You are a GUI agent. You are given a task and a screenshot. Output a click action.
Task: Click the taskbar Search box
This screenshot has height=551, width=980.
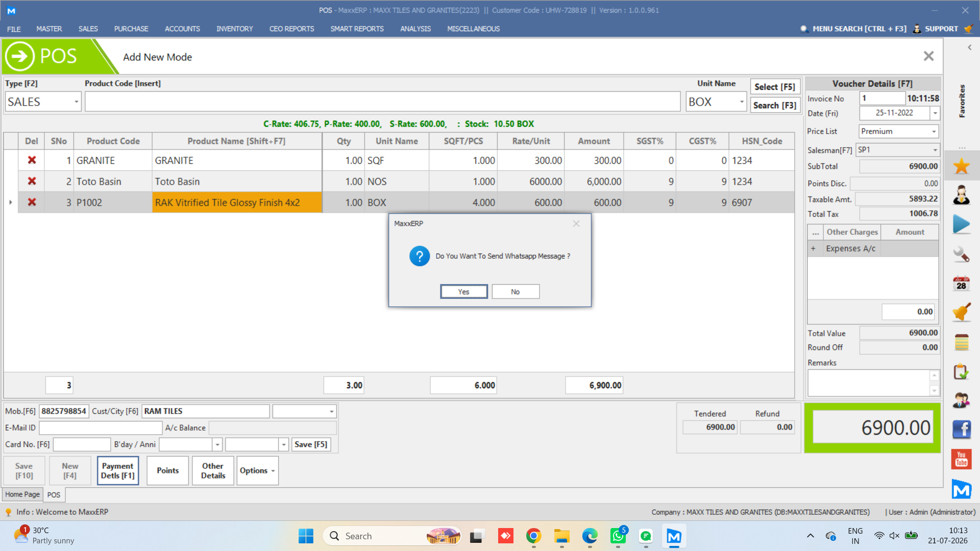tap(392, 536)
